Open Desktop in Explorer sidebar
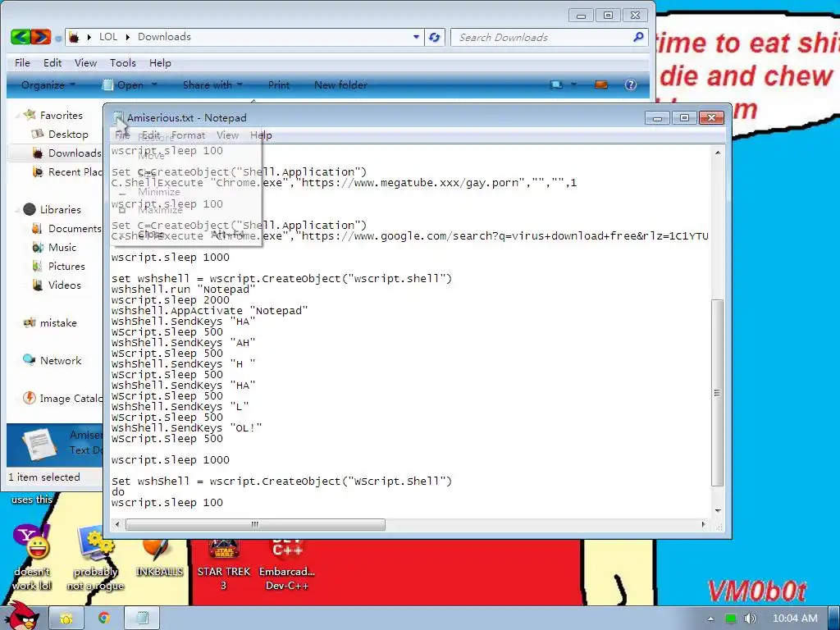 67,134
